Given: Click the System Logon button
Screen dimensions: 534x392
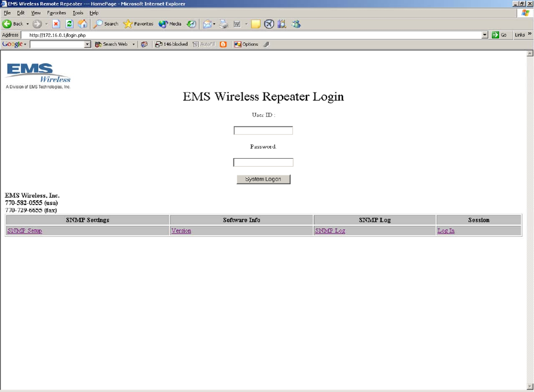Looking at the screenshot, I should click(x=264, y=179).
